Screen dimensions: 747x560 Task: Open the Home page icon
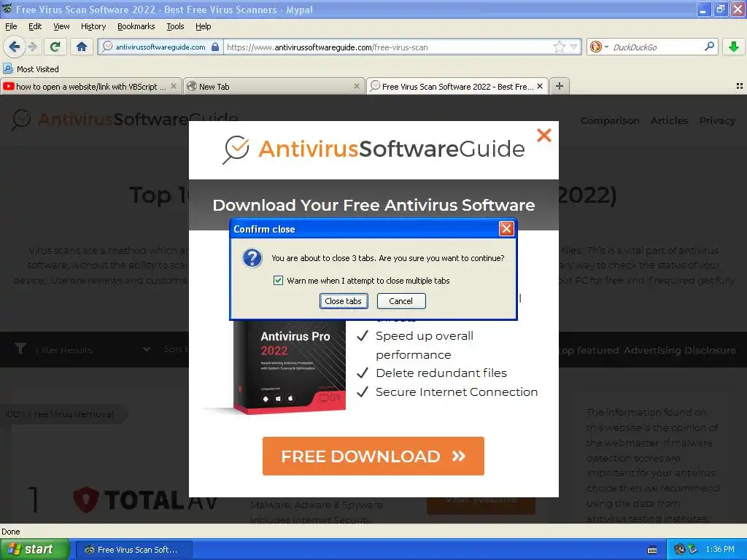[82, 47]
